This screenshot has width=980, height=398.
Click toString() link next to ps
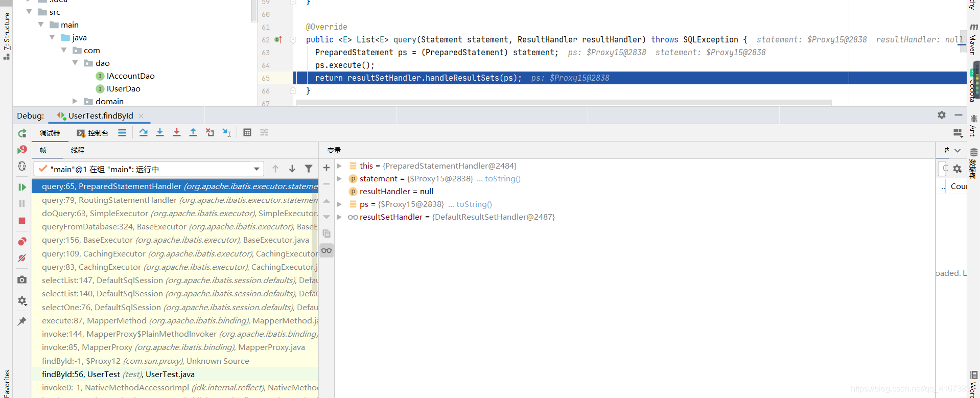tap(474, 204)
